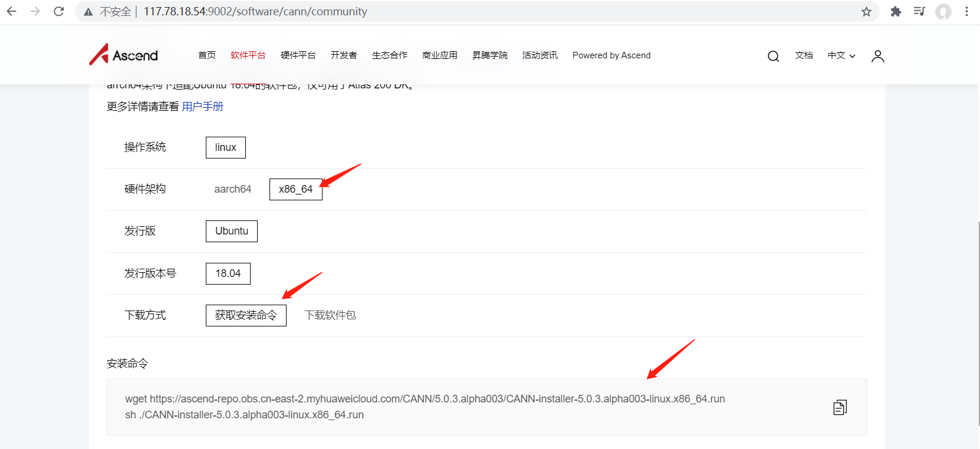Click the sh installer command line
The width and height of the screenshot is (980, 449).
(x=245, y=415)
